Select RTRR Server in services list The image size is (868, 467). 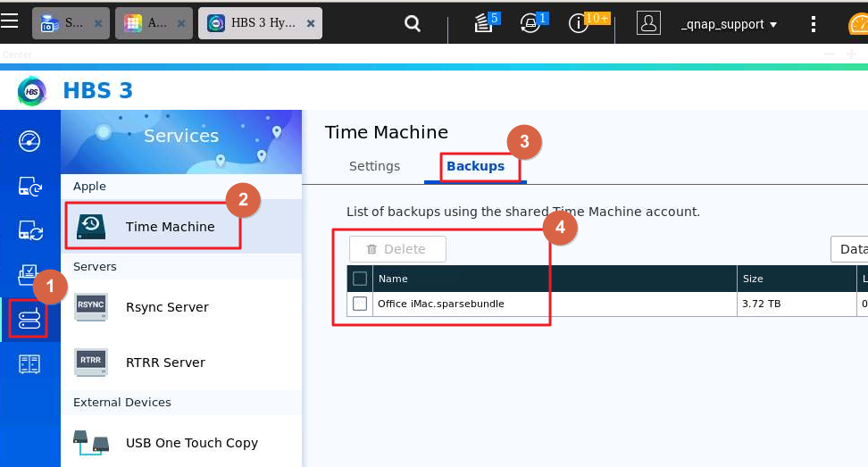tap(181, 363)
